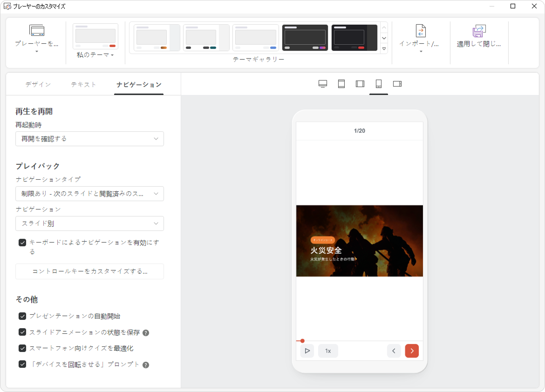545x392 pixels.
Task: Click the 私のテーマ thumbnail preview
Action: (95, 36)
